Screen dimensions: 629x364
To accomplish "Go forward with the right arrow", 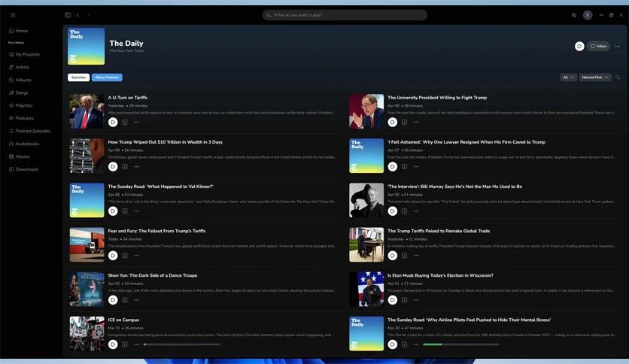I will pos(88,15).
